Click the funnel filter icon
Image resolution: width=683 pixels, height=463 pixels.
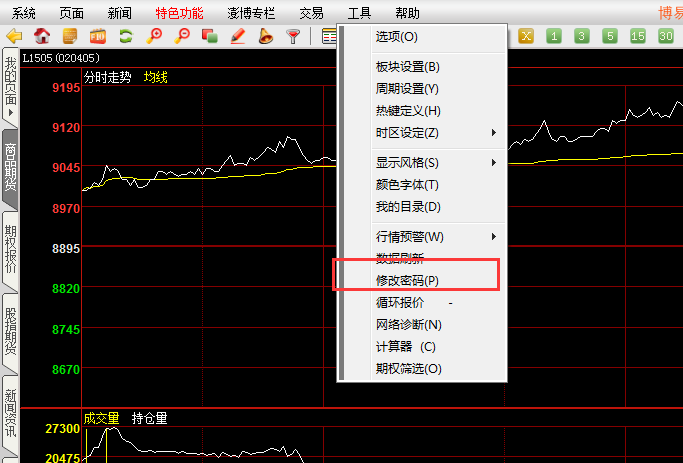[293, 36]
